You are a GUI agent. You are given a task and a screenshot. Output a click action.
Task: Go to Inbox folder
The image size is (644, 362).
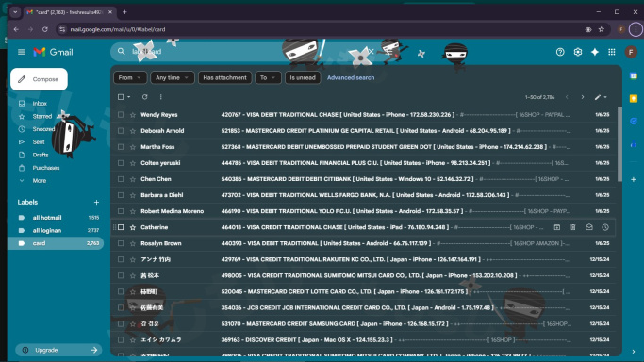coord(40,104)
